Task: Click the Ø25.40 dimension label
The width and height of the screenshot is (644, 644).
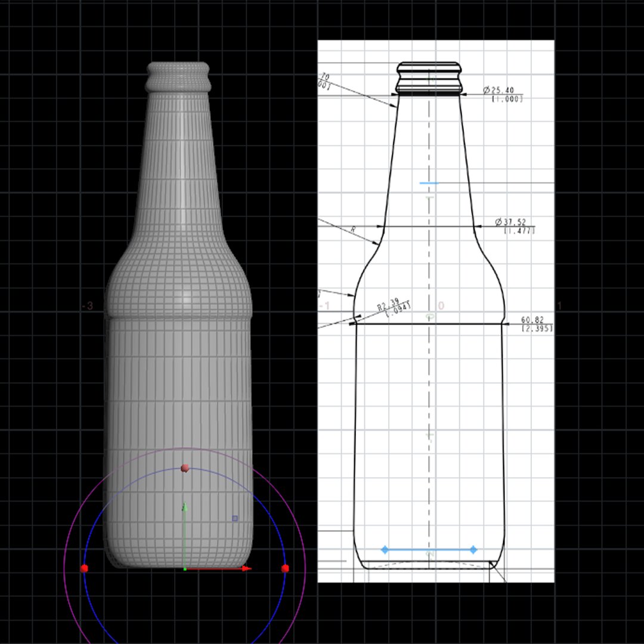Action: click(498, 90)
